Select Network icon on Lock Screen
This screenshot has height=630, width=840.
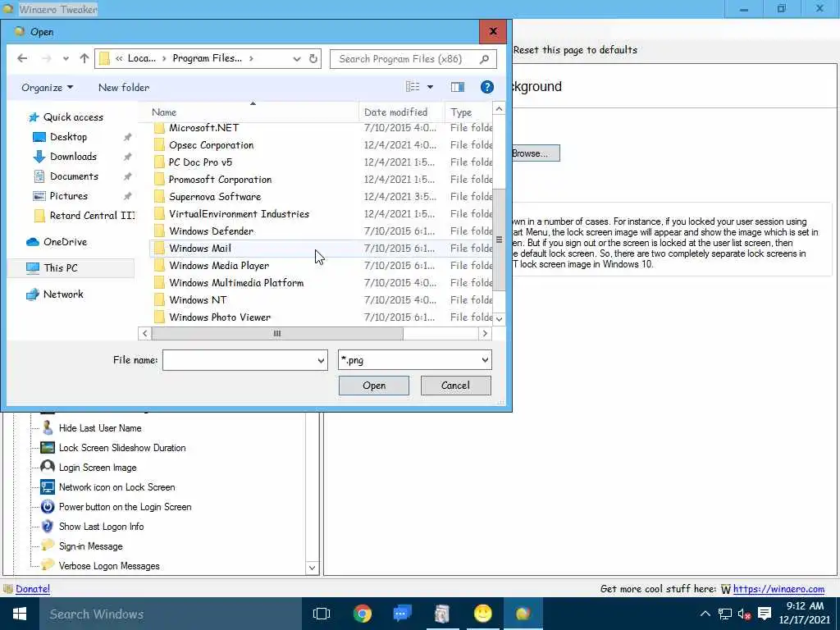(116, 487)
